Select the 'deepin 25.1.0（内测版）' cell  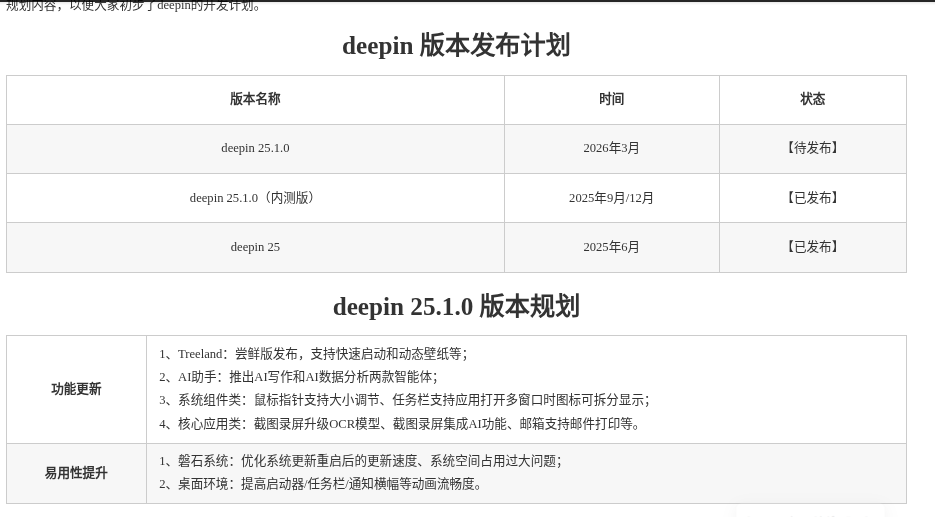[x=255, y=198]
